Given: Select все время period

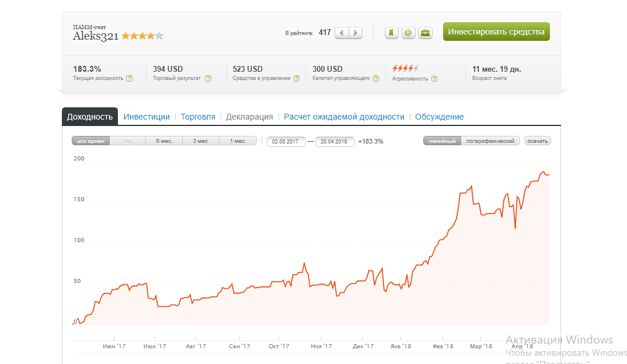Looking at the screenshot, I should point(90,141).
